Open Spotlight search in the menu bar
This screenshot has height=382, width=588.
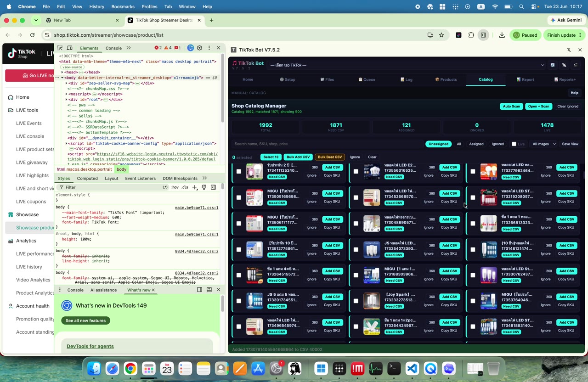(521, 7)
